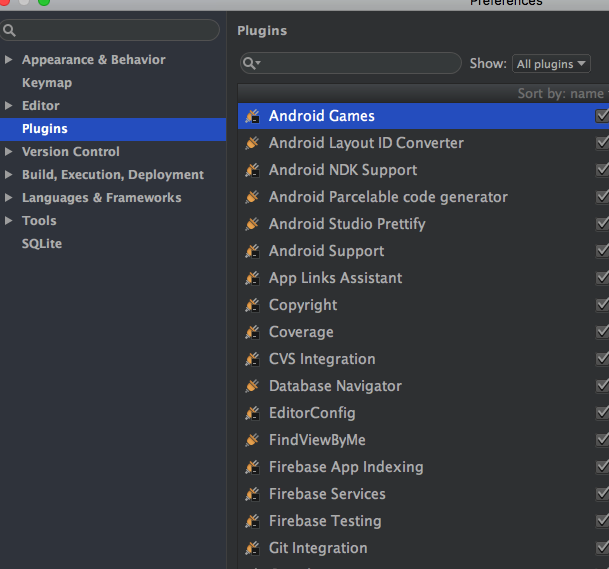
Task: Disable the Android Games plugin checkbox
Action: tap(602, 116)
